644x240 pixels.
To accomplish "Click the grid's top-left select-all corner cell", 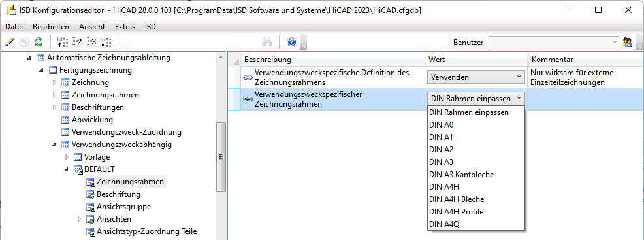I will (x=234, y=60).
